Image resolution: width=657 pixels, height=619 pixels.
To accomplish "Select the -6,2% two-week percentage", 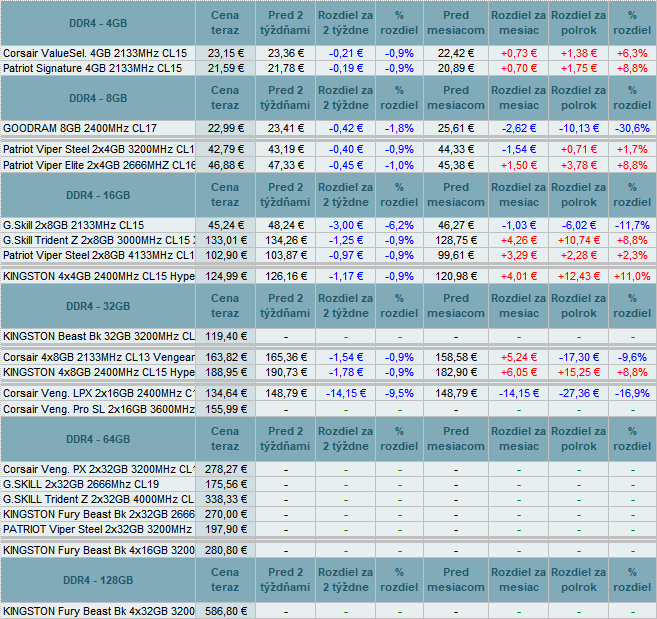I will click(x=399, y=225).
